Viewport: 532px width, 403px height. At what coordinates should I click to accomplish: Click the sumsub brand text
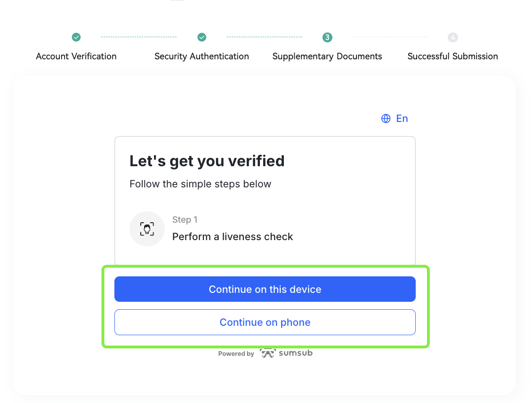(296, 353)
